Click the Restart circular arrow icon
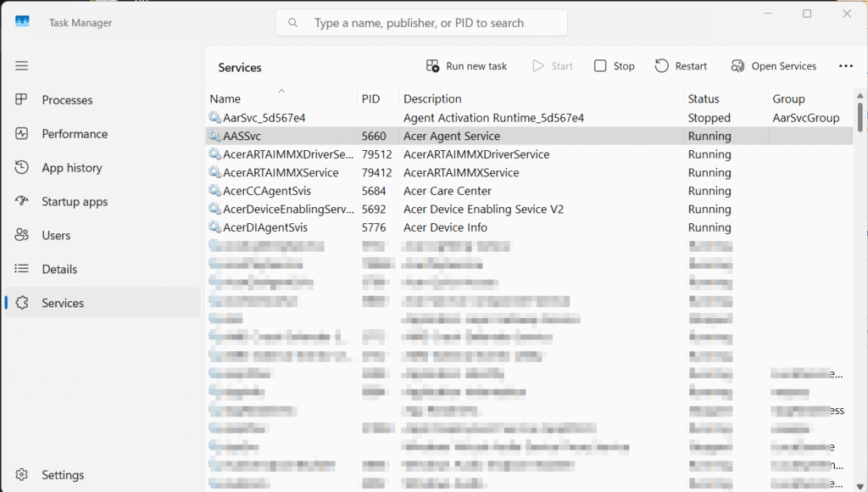The width and height of the screenshot is (868, 492). 661,66
